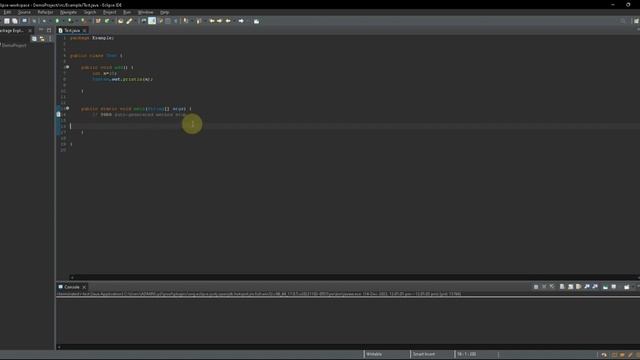Click the System.out.println(a) code line
640x360 pixels.
(x=122, y=79)
